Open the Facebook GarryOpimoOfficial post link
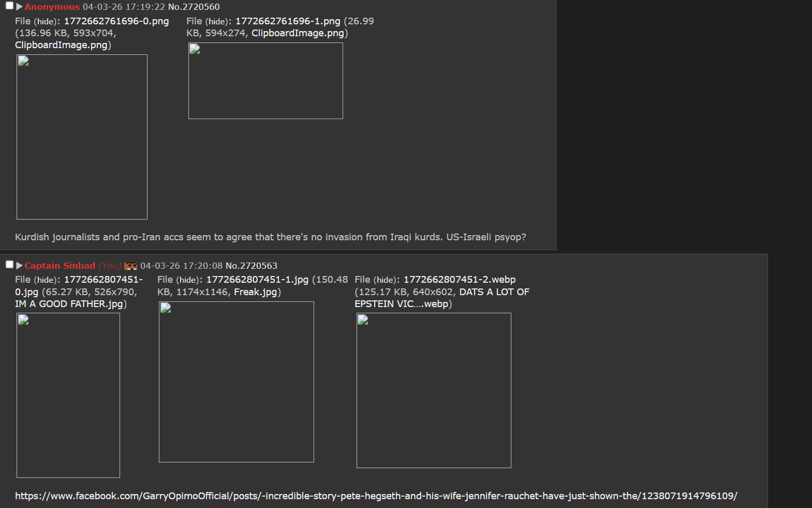Screen dimensions: 812x508 pos(376,496)
